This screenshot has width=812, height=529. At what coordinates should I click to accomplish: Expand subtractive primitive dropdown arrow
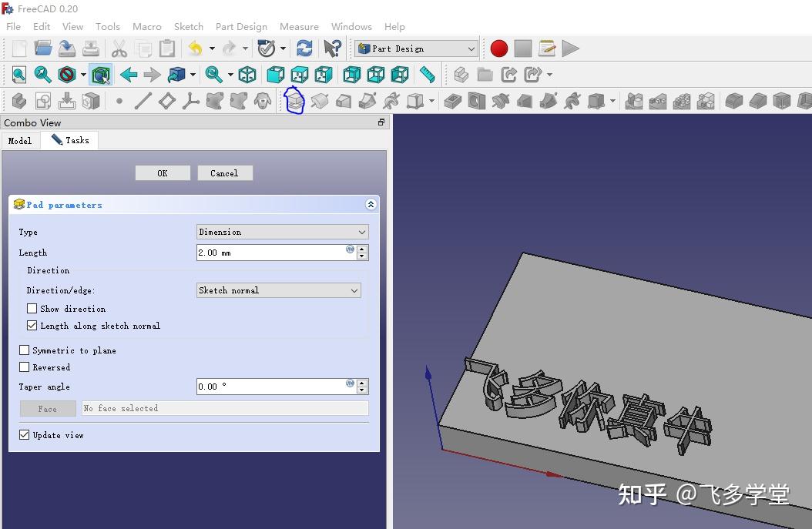[x=612, y=101]
